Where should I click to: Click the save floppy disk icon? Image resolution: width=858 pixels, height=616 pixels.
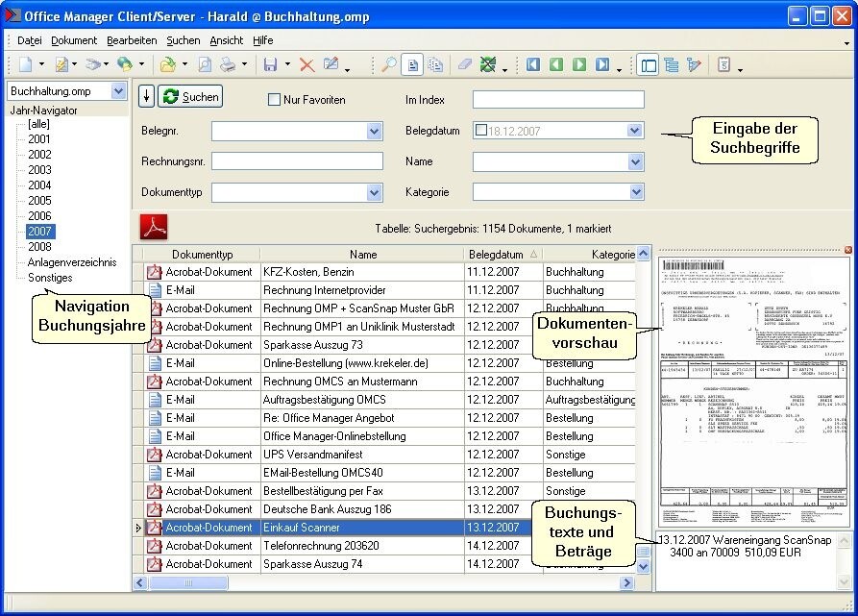click(x=270, y=65)
